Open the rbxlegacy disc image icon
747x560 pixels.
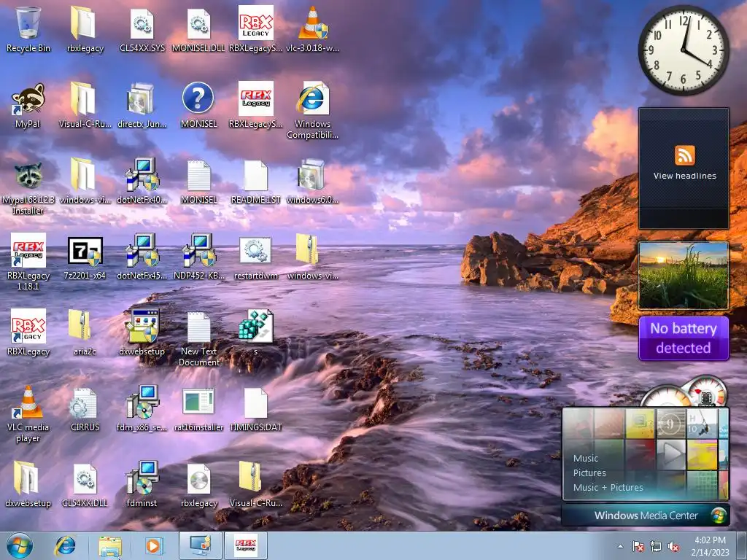click(198, 485)
